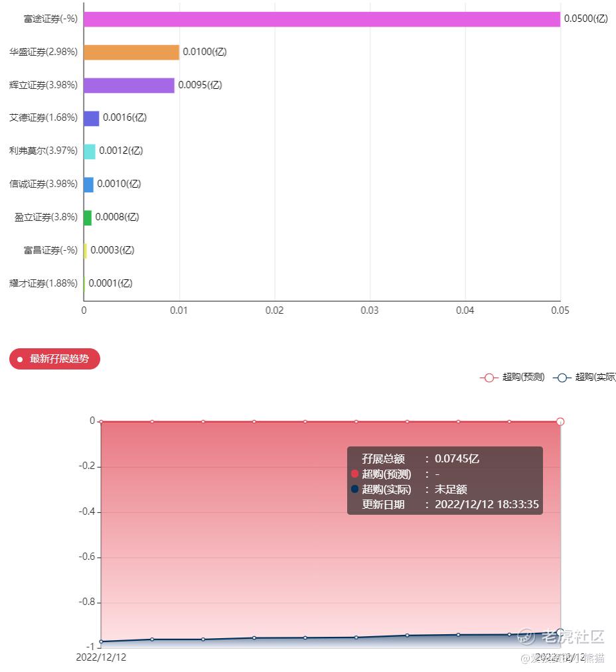Click the 利弗莫尔 cyan bar
This screenshot has height=672, width=616.
click(x=90, y=151)
